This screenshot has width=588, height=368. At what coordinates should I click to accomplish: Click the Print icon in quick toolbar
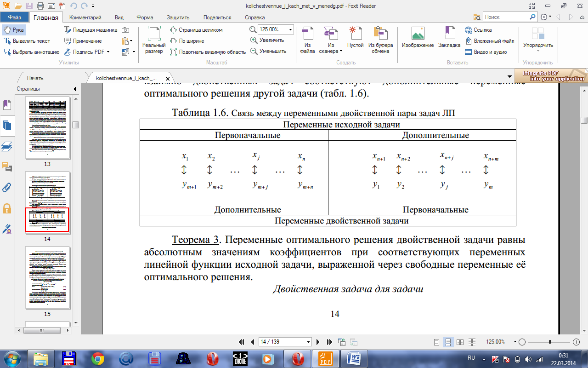pyautogui.click(x=40, y=6)
